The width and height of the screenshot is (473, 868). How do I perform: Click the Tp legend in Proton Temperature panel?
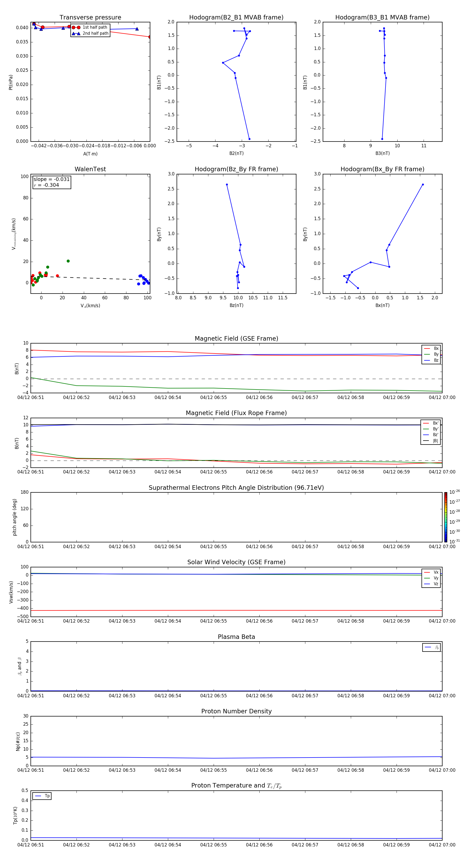pyautogui.click(x=42, y=796)
